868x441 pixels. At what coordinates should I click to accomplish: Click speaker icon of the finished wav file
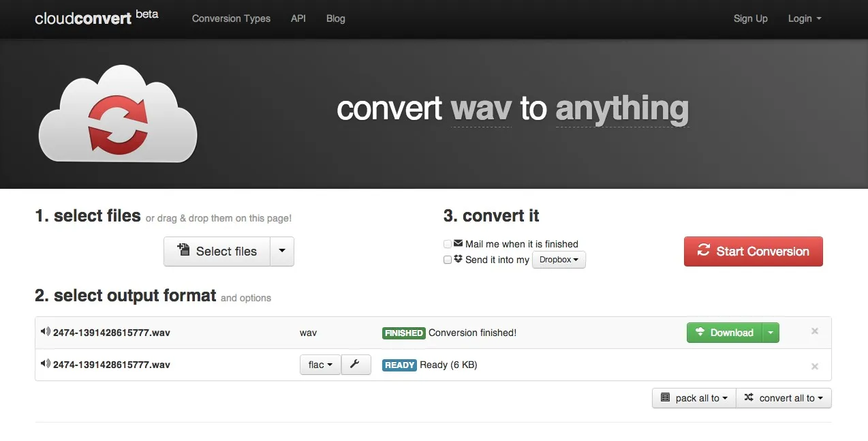46,332
